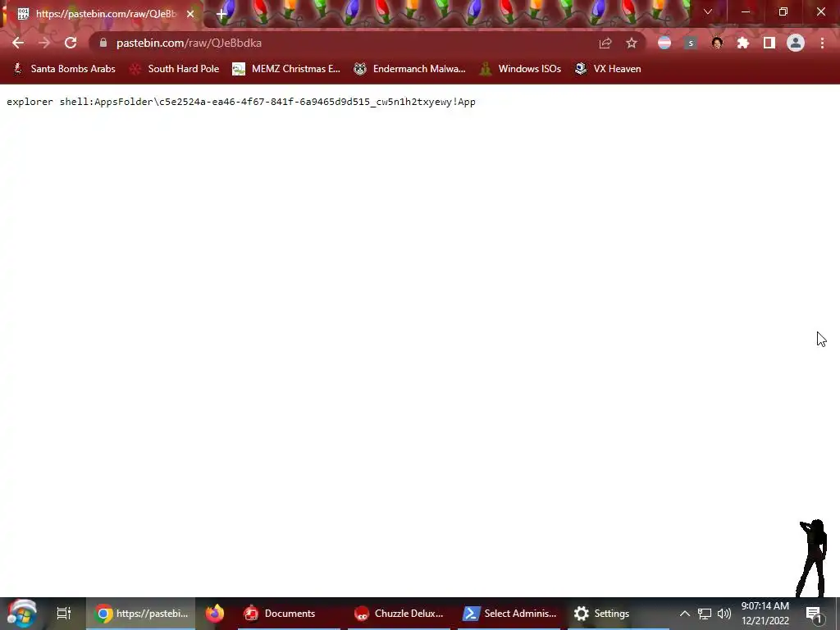Launch Firefox from the taskbar
The image size is (840, 630).
click(x=215, y=614)
